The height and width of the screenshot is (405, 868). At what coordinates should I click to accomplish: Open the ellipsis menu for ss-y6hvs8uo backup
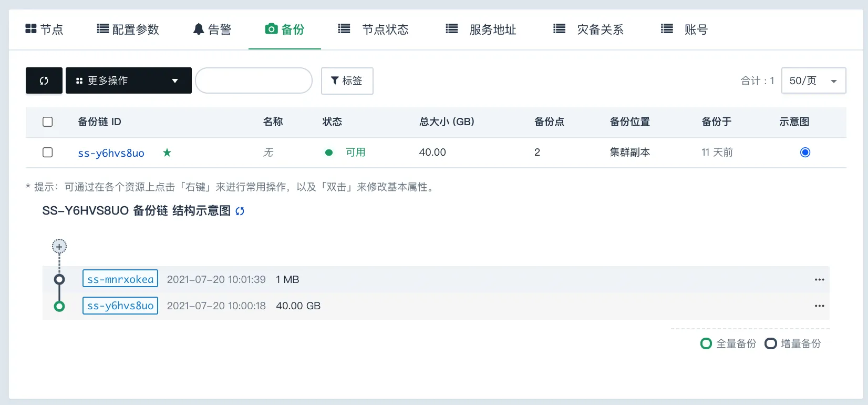pos(819,306)
